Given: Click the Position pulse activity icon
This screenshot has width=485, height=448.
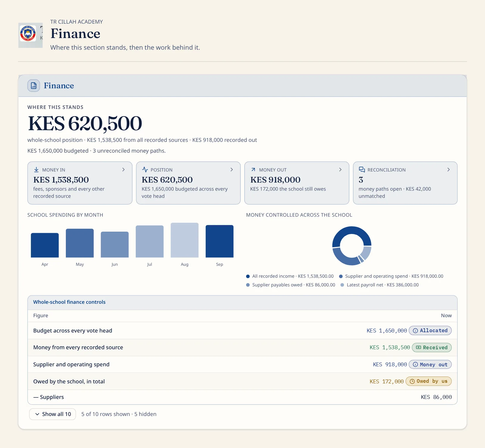Looking at the screenshot, I should 145,170.
